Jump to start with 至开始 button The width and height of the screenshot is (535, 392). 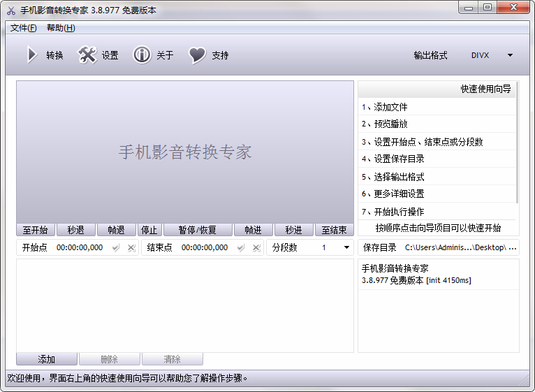[36, 230]
